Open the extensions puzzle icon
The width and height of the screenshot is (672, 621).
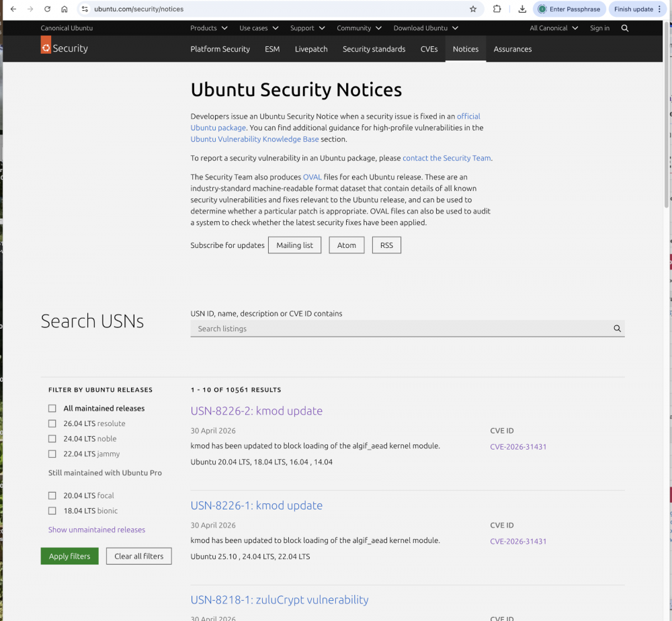click(x=497, y=9)
